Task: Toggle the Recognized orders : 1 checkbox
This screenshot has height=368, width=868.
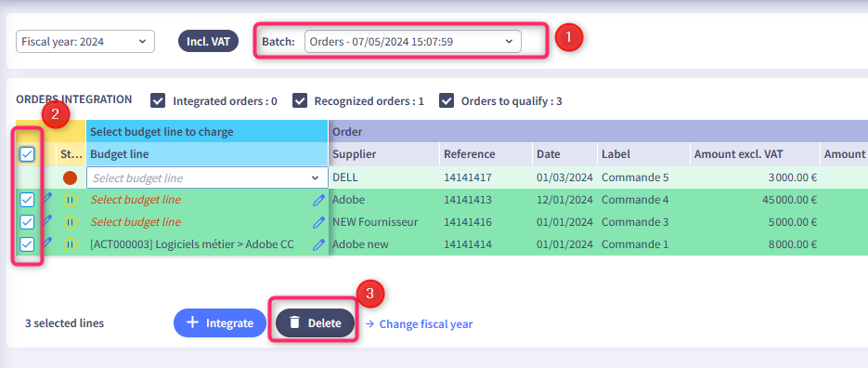Action: click(300, 101)
